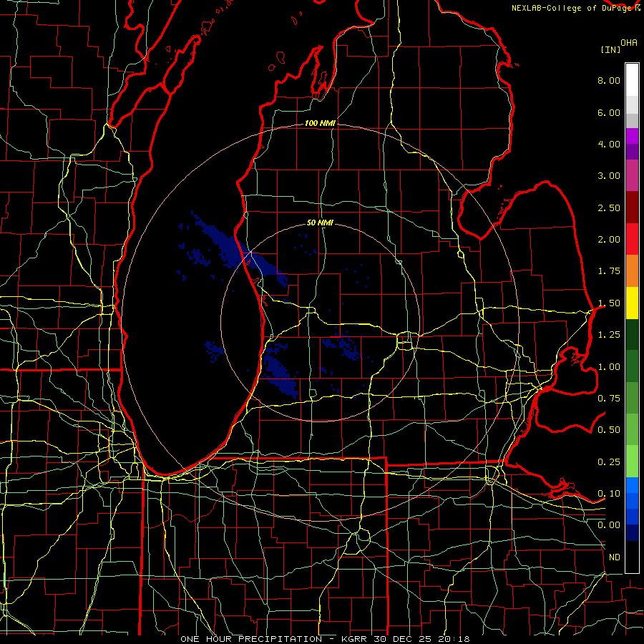The width and height of the screenshot is (644, 644).
Task: Click the [IN] units label
Action: coord(610,49)
